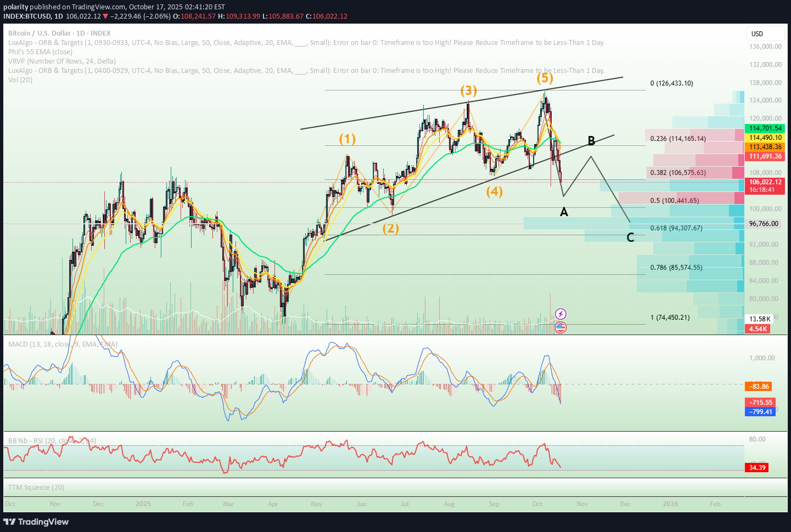Click the red 106,022.12 current price label
Viewport: 791px width, 532px height.
pos(765,182)
